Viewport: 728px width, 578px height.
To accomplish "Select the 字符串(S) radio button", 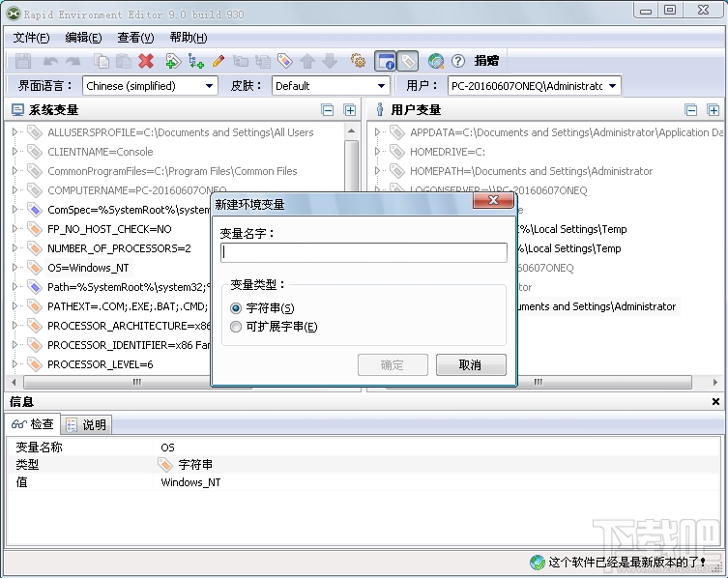I will (x=236, y=308).
